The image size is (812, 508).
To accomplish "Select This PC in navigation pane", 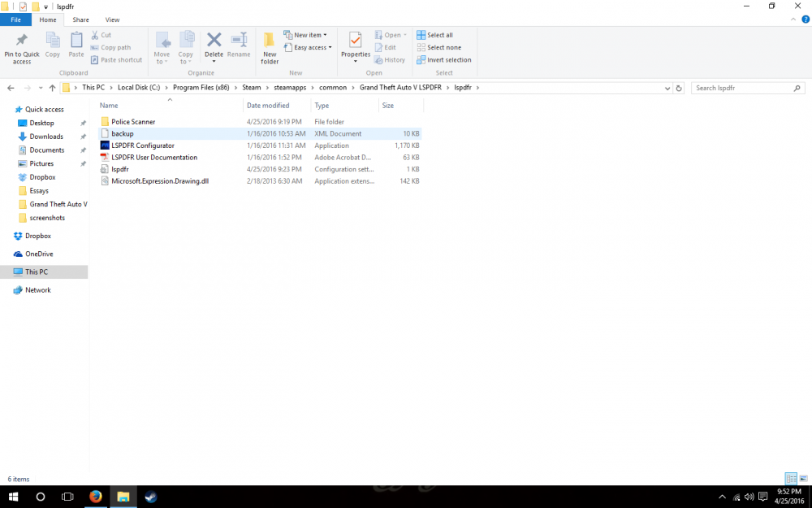I will coord(37,271).
